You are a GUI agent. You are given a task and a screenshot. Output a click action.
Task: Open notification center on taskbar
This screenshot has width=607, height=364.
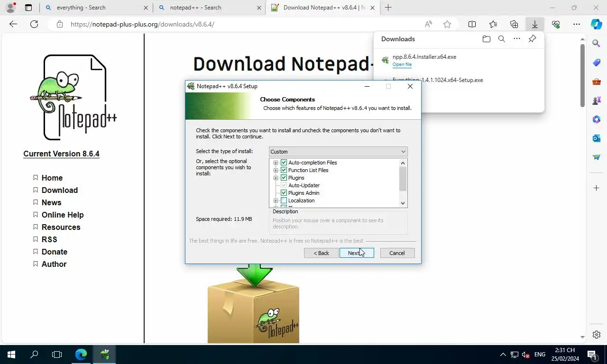[x=591, y=354]
